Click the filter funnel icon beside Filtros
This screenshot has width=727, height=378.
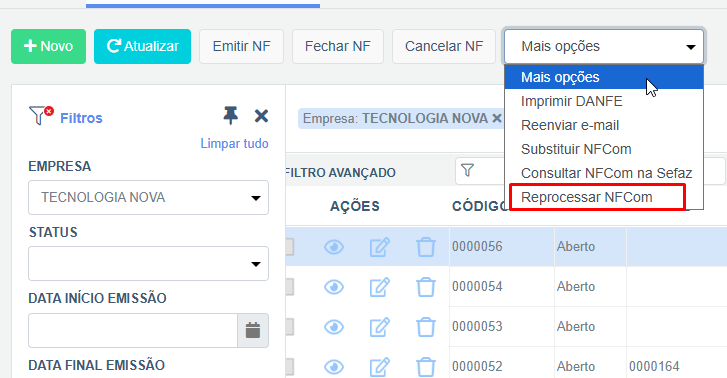coord(40,115)
